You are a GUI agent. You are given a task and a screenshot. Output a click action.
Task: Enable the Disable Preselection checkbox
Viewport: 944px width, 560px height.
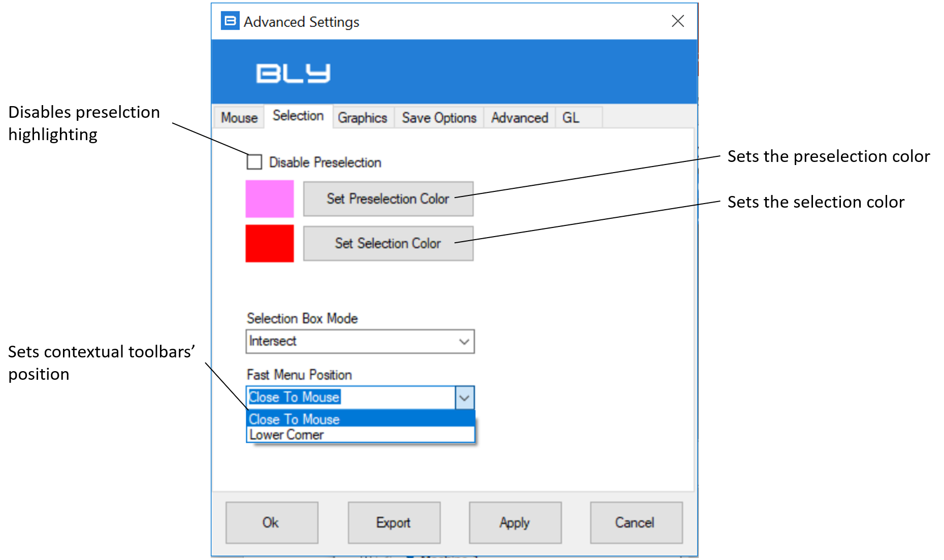[254, 162]
